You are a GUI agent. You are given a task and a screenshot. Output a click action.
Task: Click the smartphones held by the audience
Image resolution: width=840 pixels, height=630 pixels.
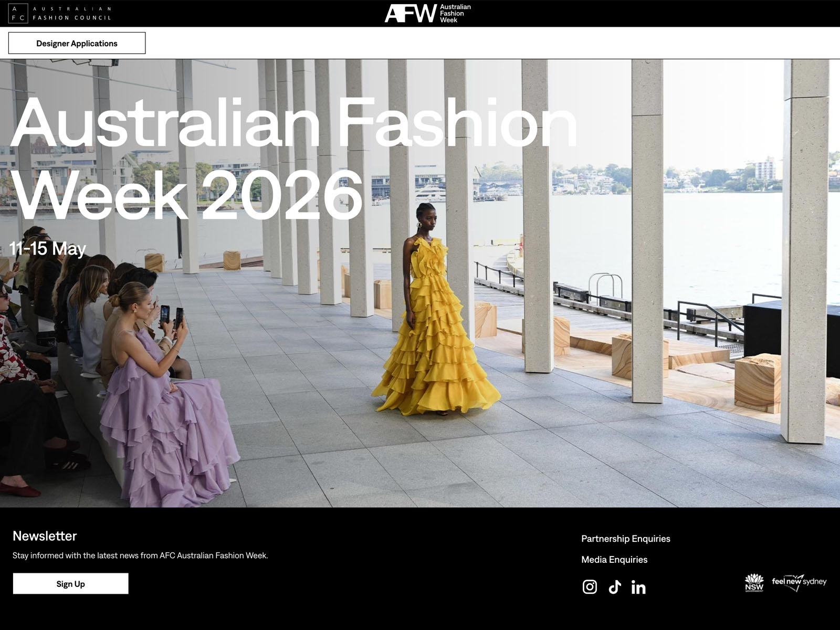pyautogui.click(x=172, y=316)
